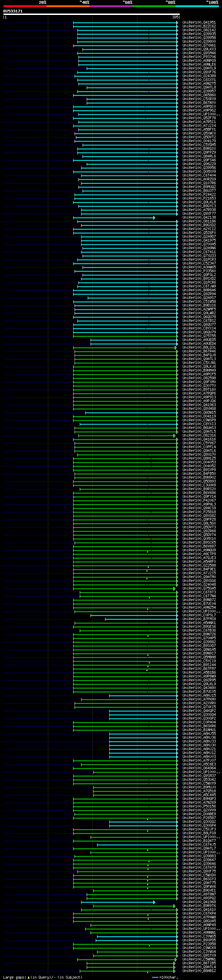Image resolution: width=222 pixels, height=980 pixels.
Task: Select the UniRef100_O65860 label
Action: click(x=199, y=95)
